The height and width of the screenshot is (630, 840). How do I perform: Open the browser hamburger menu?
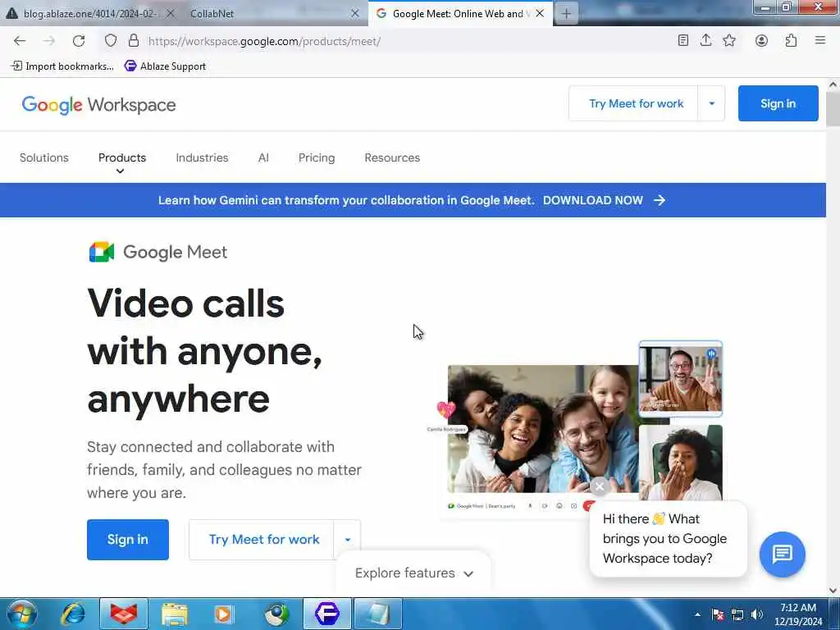tap(819, 40)
